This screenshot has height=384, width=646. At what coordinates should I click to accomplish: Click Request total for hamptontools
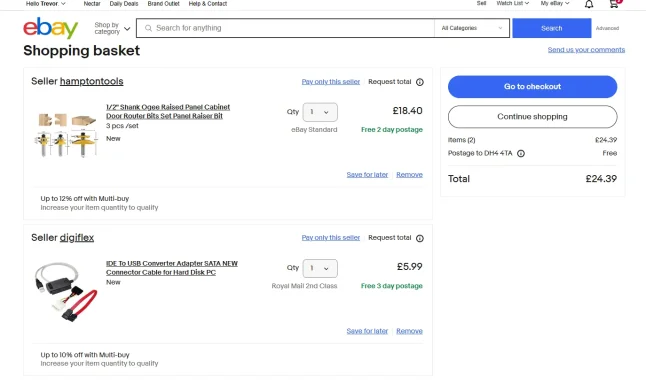390,82
